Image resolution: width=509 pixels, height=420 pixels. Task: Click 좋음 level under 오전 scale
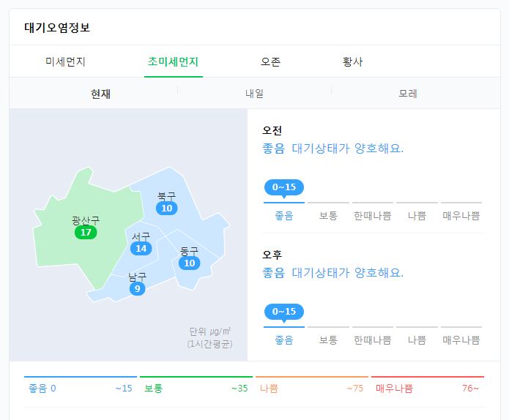pyautogui.click(x=284, y=216)
